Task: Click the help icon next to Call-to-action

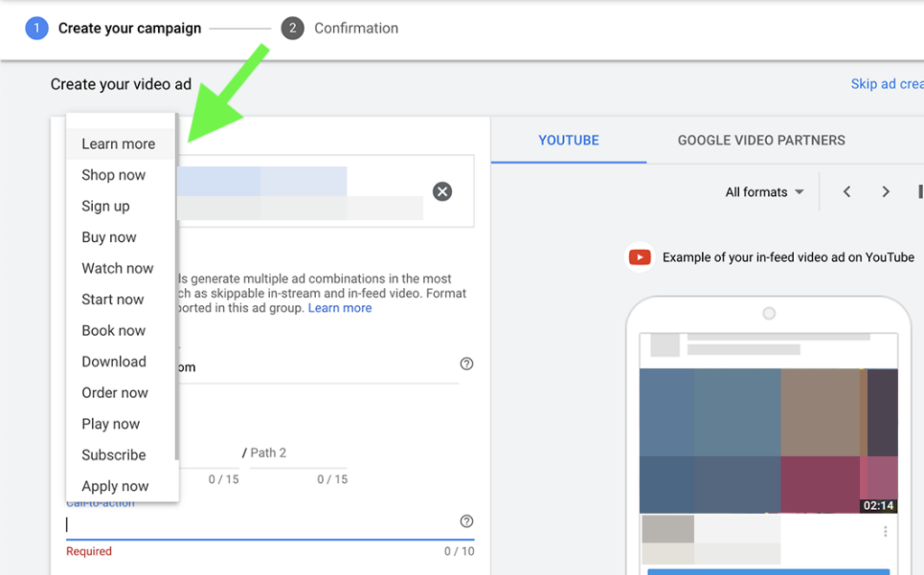Action: pos(467,521)
